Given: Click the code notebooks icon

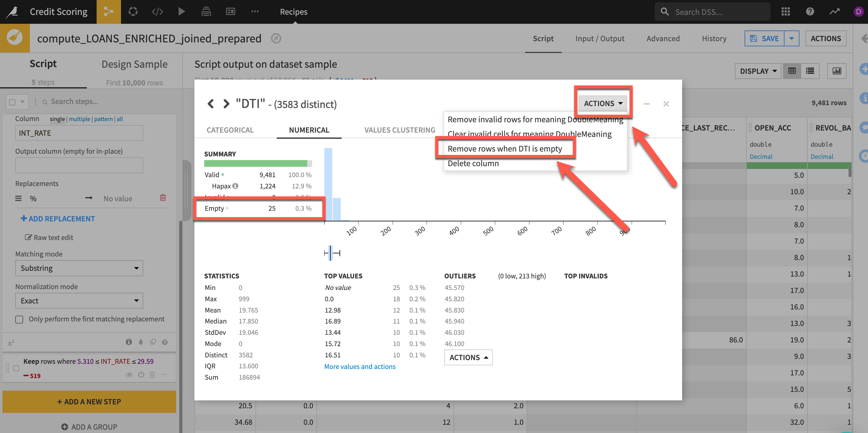Looking at the screenshot, I should pos(157,12).
